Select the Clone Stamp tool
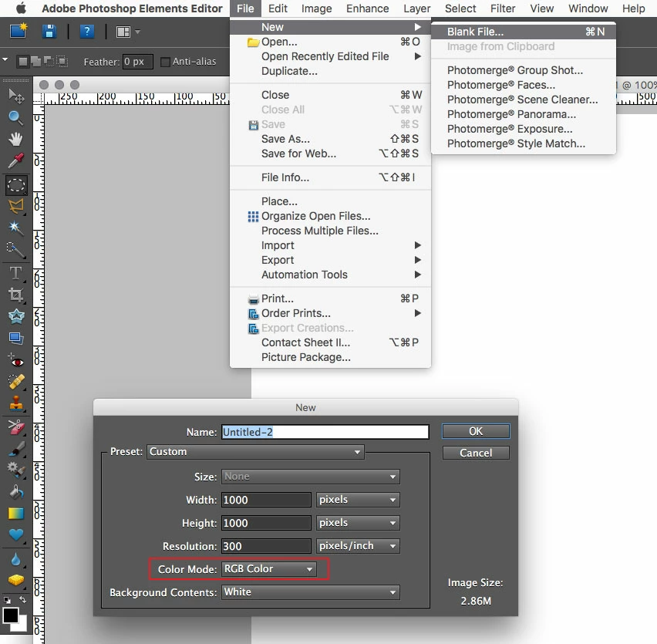Viewport: 657px width, 644px height. (16, 403)
